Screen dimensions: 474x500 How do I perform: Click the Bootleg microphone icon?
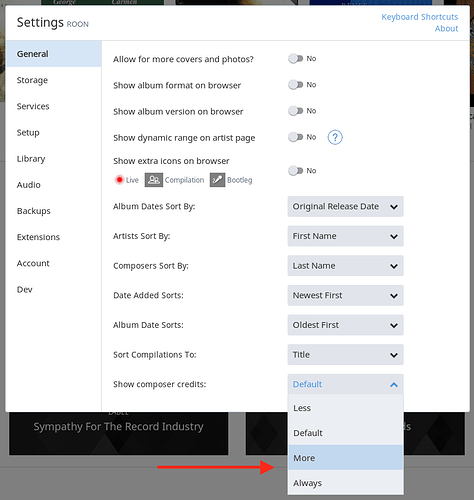coord(217,180)
